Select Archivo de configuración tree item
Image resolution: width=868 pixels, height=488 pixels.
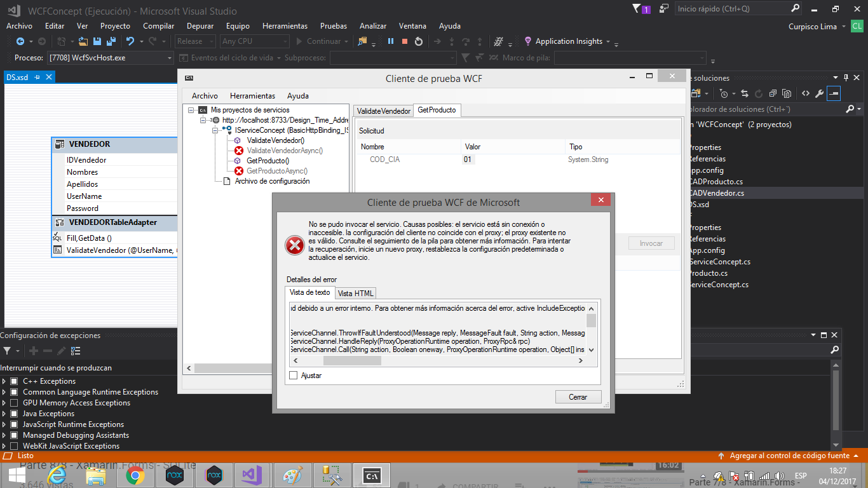click(x=272, y=181)
